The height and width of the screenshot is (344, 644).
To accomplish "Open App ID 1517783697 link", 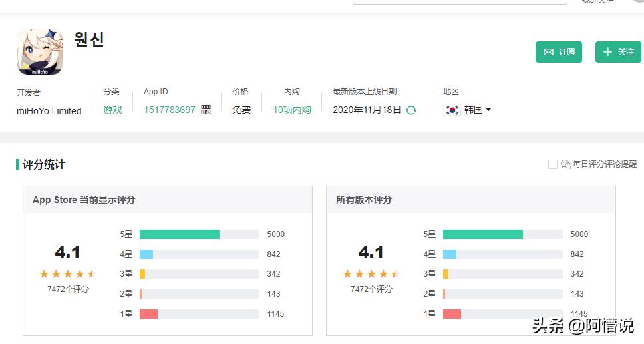I will click(x=169, y=110).
